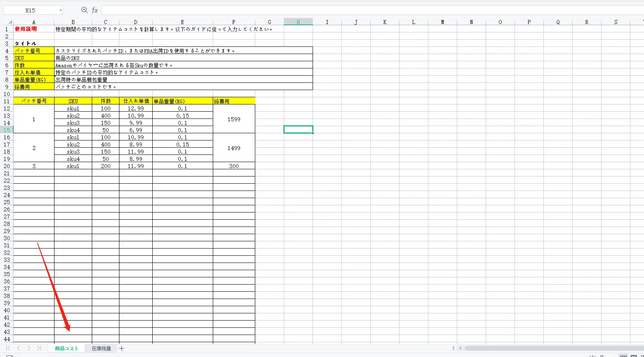The height and width of the screenshot is (357, 644).
Task: Click the selected cell H15
Action: coord(298,130)
